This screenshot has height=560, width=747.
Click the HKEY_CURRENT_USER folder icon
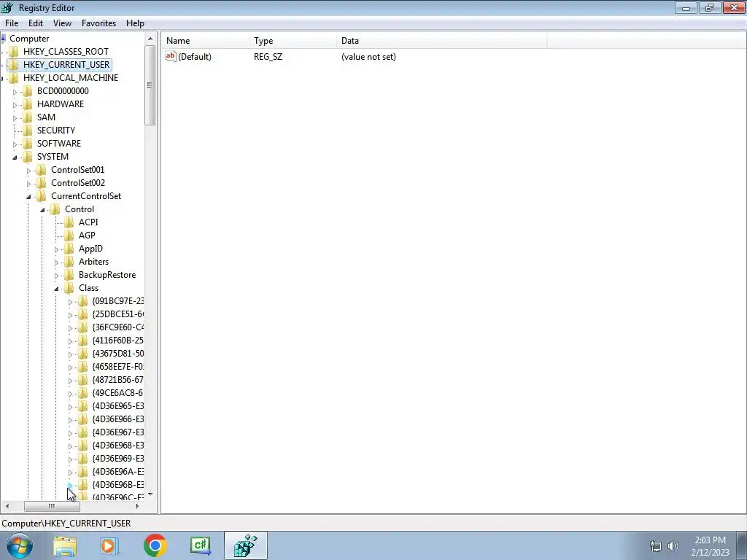coord(14,65)
